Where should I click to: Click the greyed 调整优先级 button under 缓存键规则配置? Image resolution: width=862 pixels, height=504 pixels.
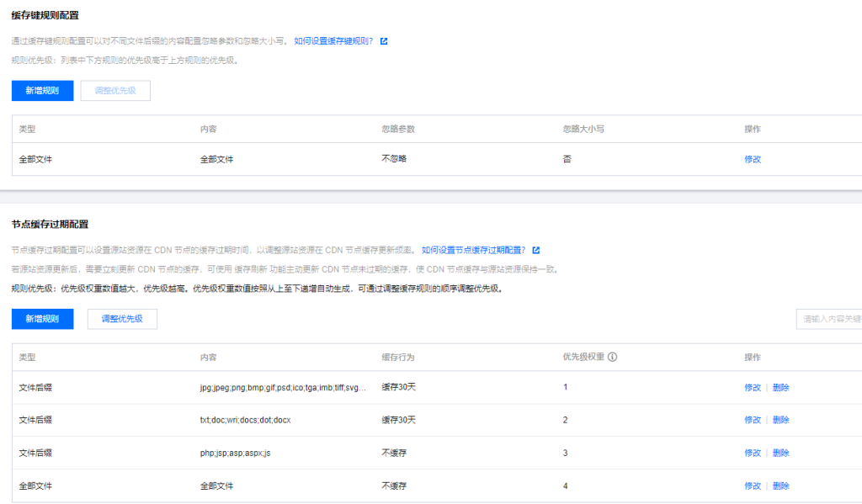(x=115, y=91)
